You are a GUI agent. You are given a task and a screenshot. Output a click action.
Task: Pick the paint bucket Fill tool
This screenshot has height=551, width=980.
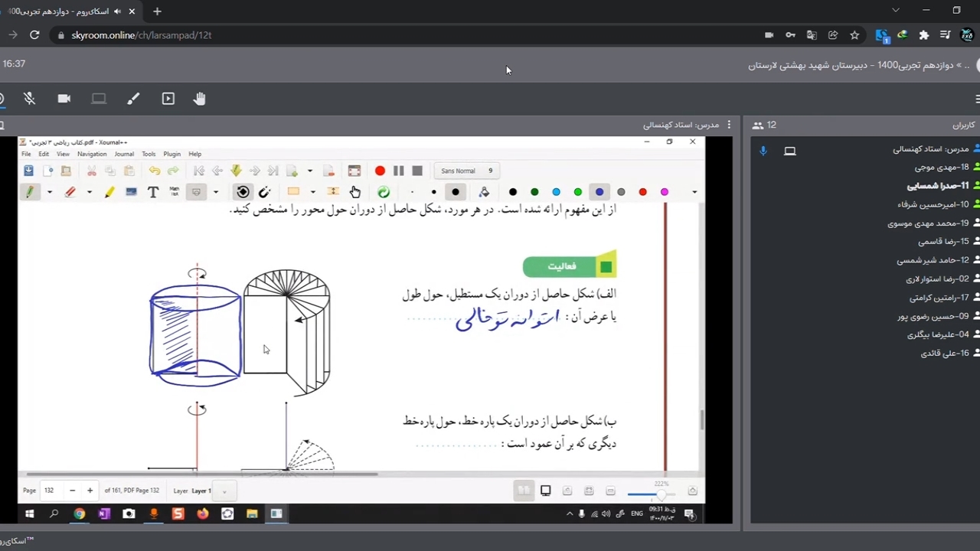(484, 192)
